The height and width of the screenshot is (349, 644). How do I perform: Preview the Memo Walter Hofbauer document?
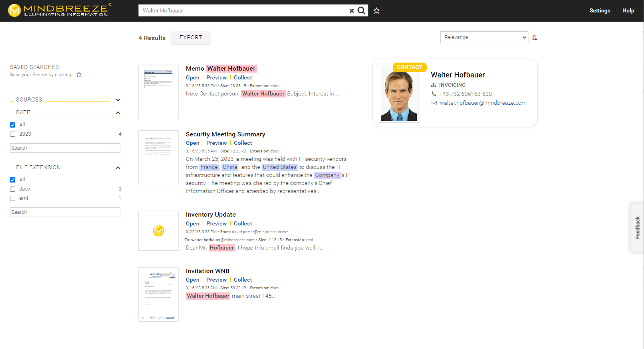[x=217, y=78]
